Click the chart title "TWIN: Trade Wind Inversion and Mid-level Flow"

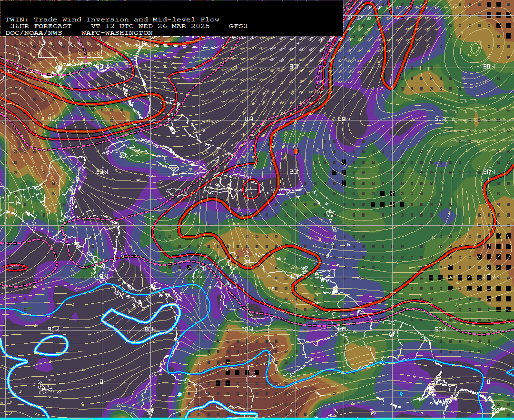point(112,20)
